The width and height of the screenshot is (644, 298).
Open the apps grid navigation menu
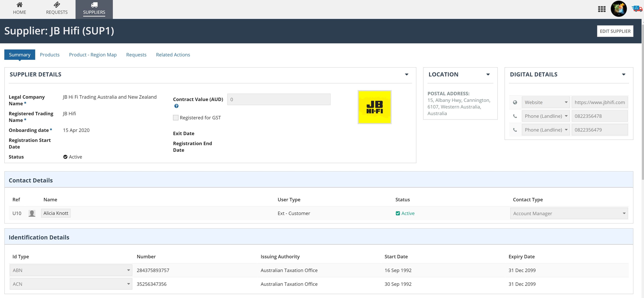[x=602, y=9]
